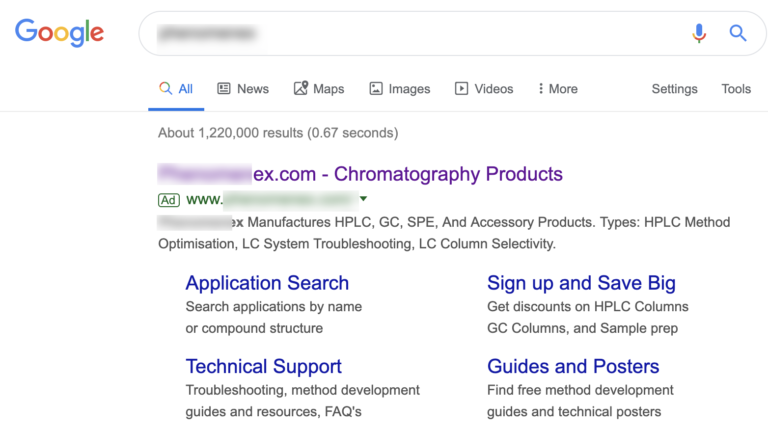Click the green Ad badge
The width and height of the screenshot is (768, 430).
click(x=168, y=200)
